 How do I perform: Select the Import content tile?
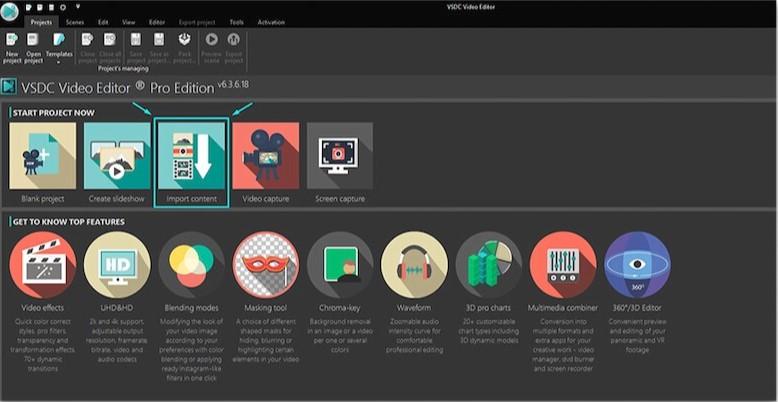tap(192, 163)
